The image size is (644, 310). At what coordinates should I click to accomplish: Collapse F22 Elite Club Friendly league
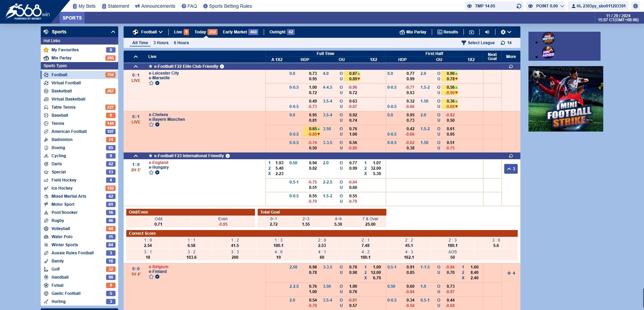136,66
